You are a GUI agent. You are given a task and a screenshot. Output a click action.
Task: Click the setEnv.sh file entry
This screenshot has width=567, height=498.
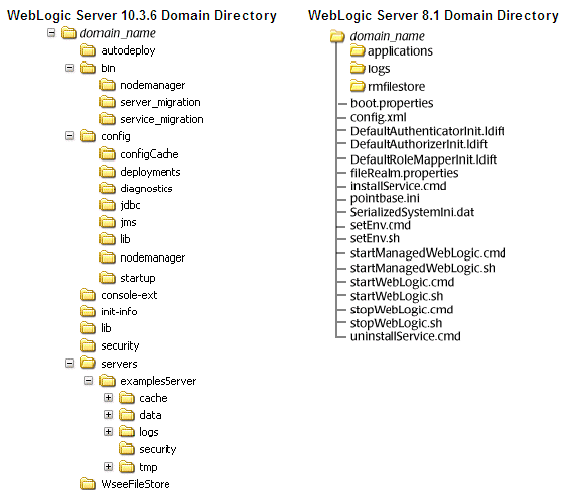point(375,238)
